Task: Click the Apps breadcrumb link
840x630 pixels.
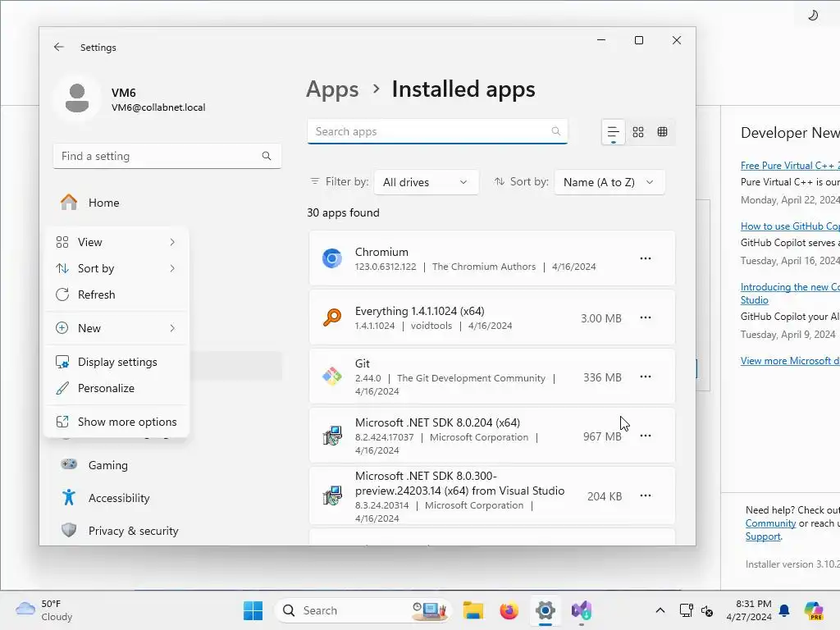Action: (332, 89)
